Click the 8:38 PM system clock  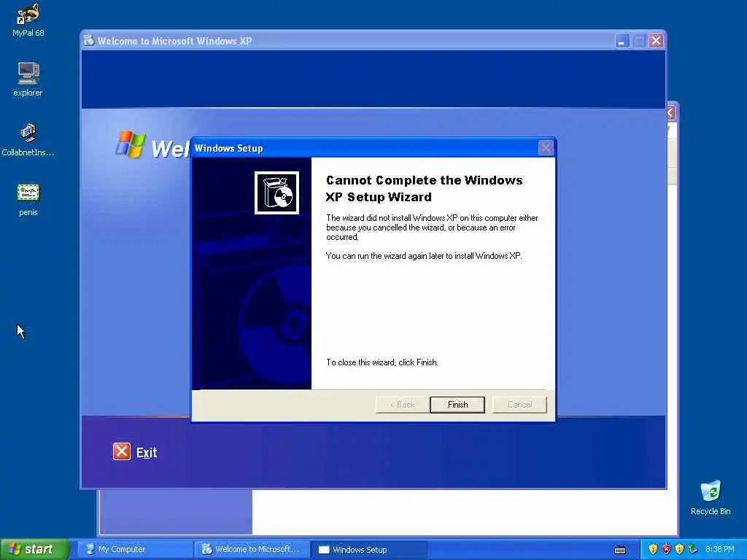(x=720, y=550)
